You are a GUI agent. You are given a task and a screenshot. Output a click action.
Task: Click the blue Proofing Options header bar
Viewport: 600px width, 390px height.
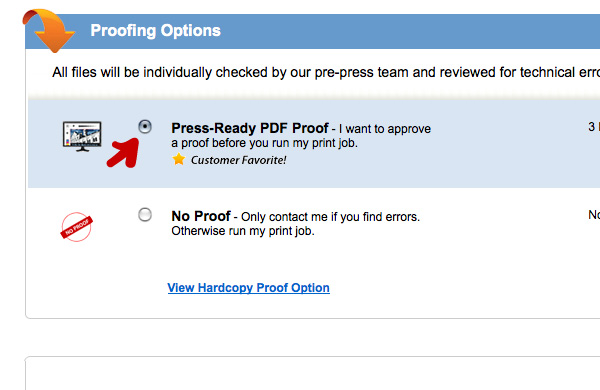pyautogui.click(x=313, y=31)
